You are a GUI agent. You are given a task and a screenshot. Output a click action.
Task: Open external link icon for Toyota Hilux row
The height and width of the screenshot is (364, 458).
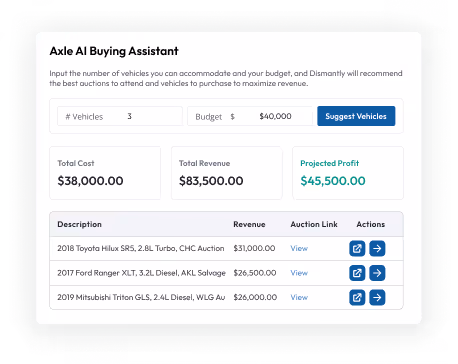[x=357, y=248]
